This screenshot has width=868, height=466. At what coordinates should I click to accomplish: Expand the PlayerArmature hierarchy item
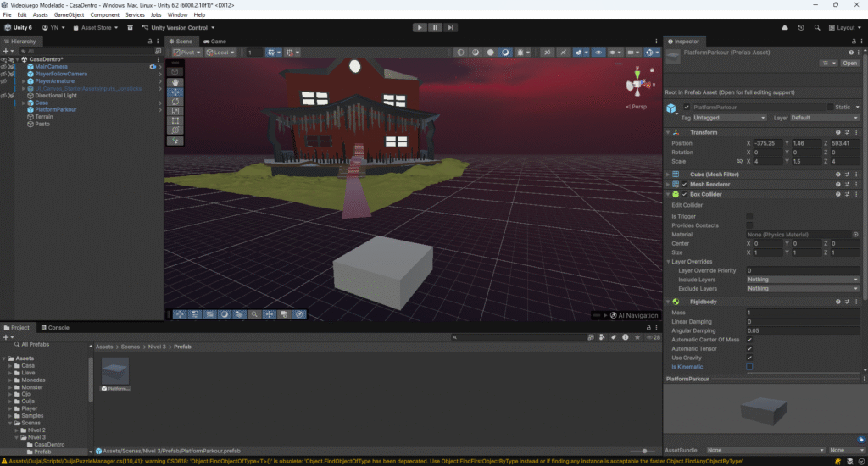[x=24, y=81]
